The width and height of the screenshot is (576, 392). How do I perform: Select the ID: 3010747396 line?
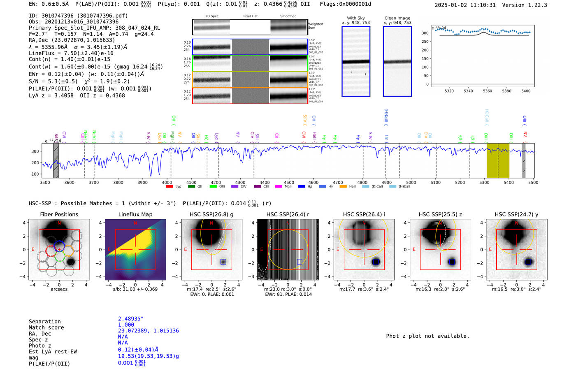[78, 16]
